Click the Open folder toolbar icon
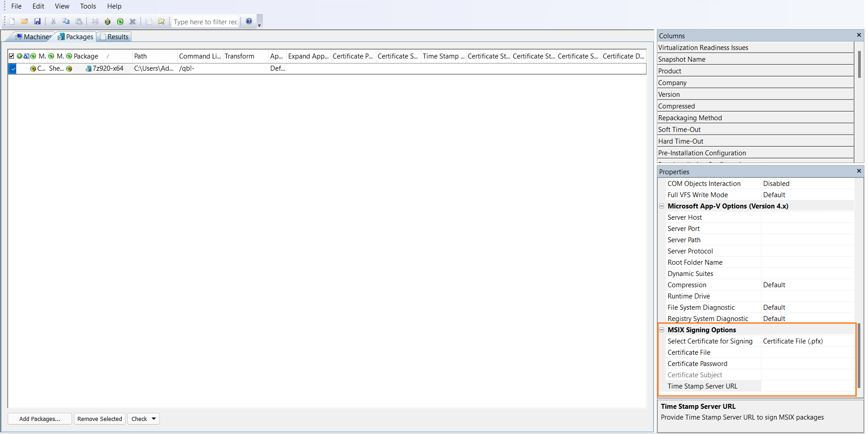The height and width of the screenshot is (434, 868). pyautogui.click(x=25, y=22)
